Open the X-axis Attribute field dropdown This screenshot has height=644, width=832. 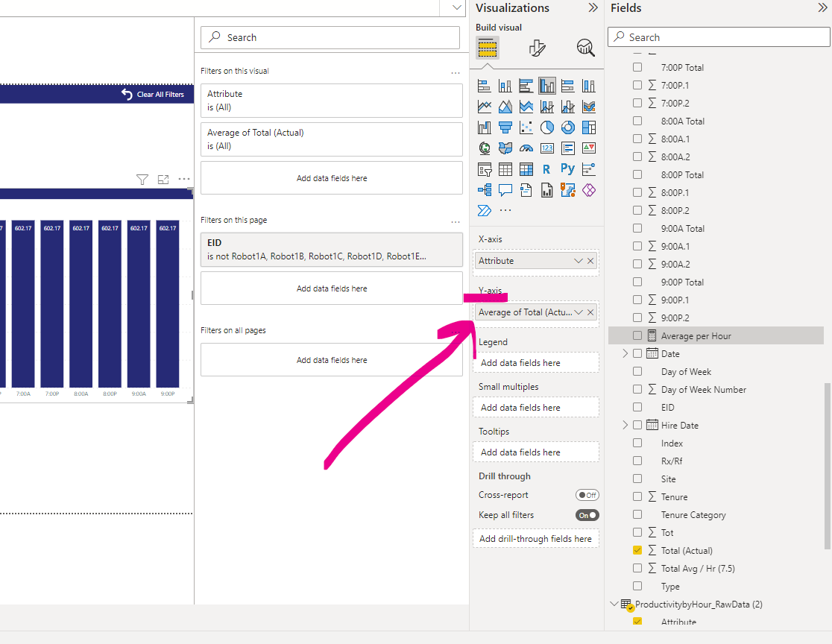(579, 261)
